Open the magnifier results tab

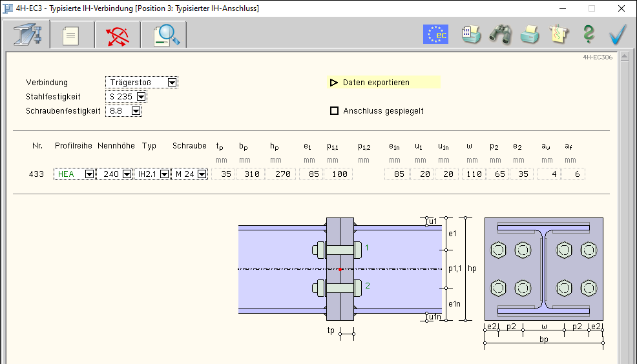[163, 35]
